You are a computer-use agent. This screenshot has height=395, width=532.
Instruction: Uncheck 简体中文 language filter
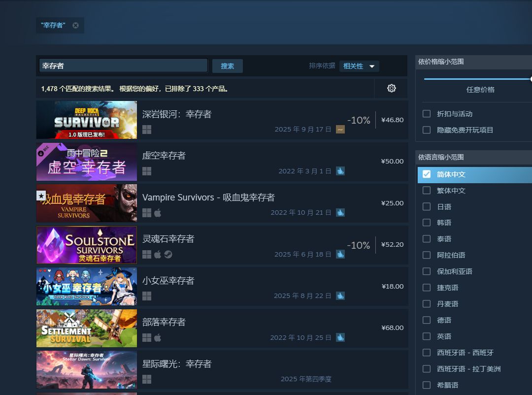click(x=427, y=174)
